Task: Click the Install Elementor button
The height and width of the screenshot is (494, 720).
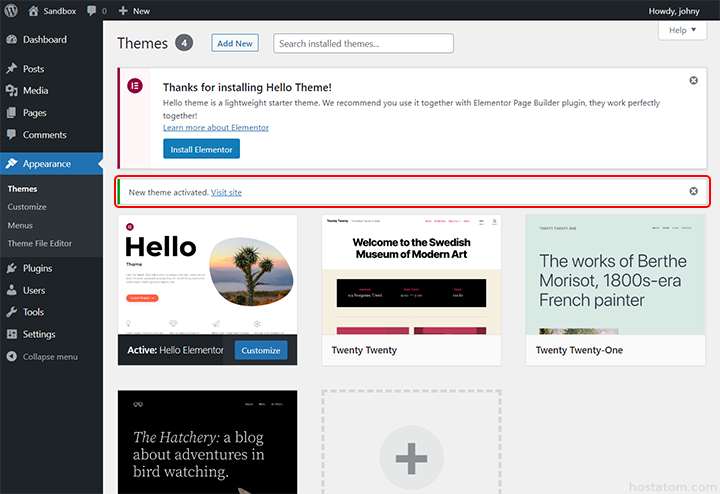Action: pos(201,149)
